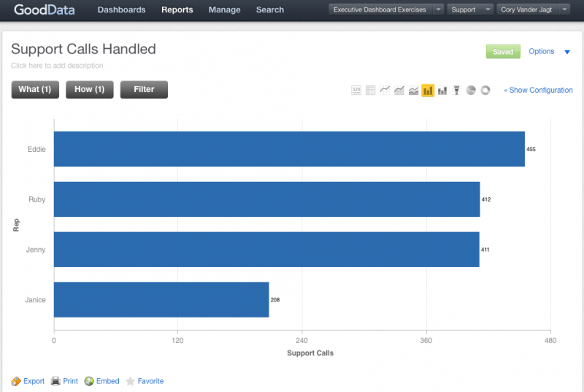The image size is (584, 392).
Task: Select the funnel chart icon
Action: [456, 91]
